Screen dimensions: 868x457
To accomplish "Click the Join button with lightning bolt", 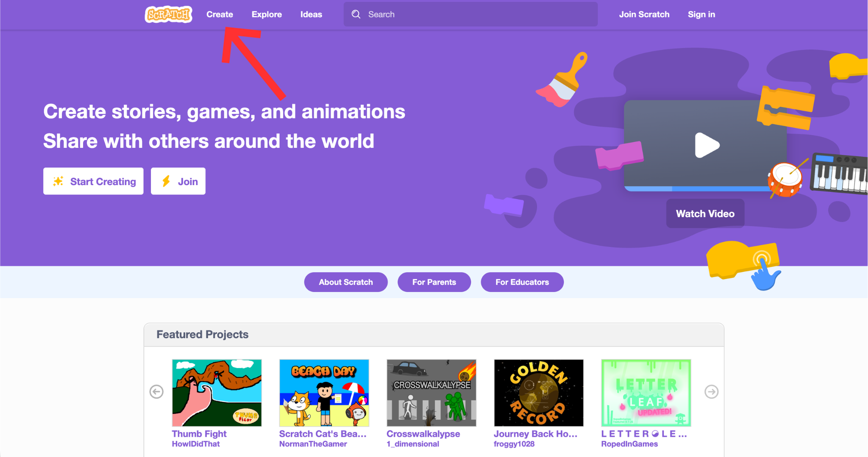I will click(x=178, y=181).
